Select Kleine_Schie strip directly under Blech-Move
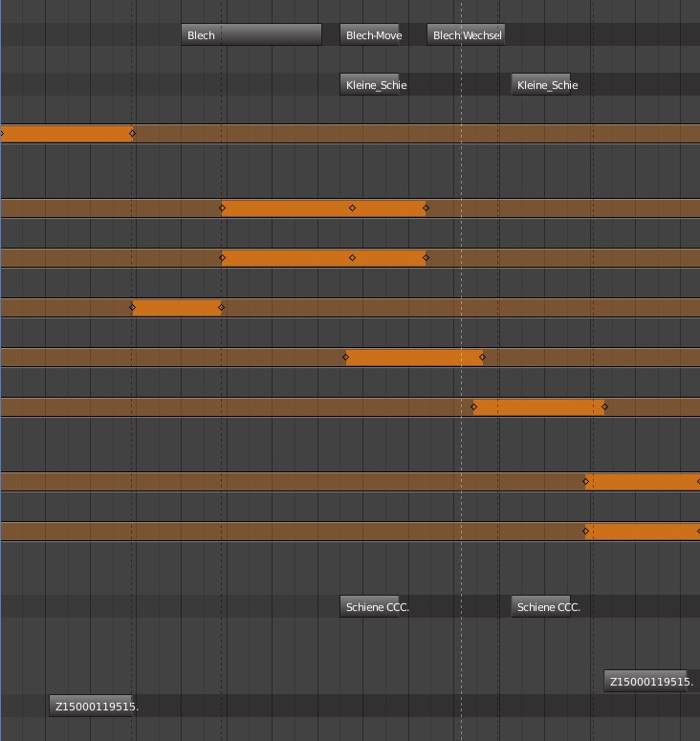The width and height of the screenshot is (700, 741). pos(370,84)
